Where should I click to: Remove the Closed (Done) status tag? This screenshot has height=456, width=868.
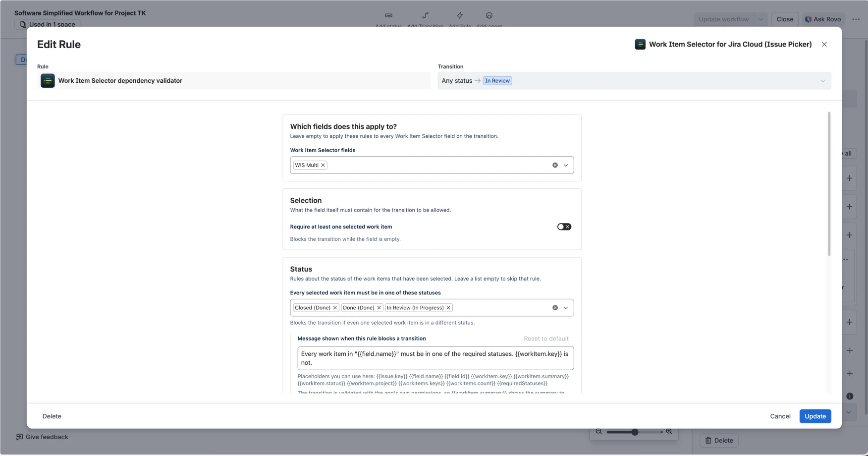tap(335, 308)
